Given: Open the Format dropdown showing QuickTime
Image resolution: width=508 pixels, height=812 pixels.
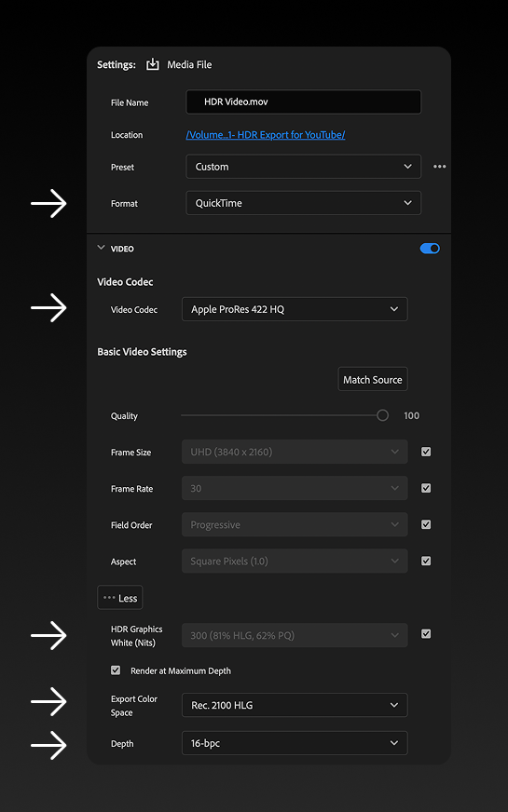Looking at the screenshot, I should coord(303,203).
